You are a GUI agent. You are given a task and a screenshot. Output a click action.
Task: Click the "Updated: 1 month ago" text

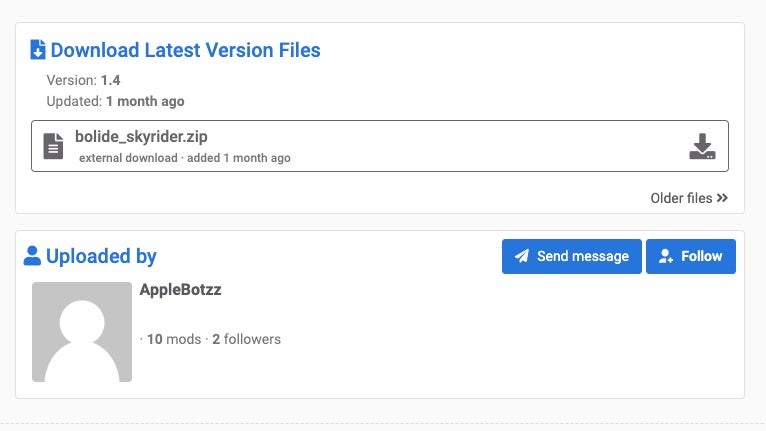pos(115,101)
